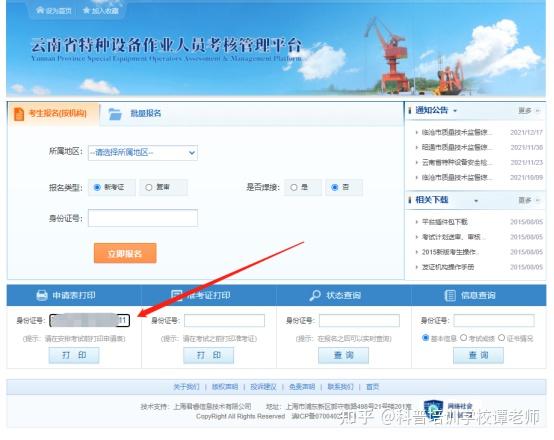This screenshot has width=554, height=440.
Task: Click the shield badge icon in footer
Action: click(433, 410)
